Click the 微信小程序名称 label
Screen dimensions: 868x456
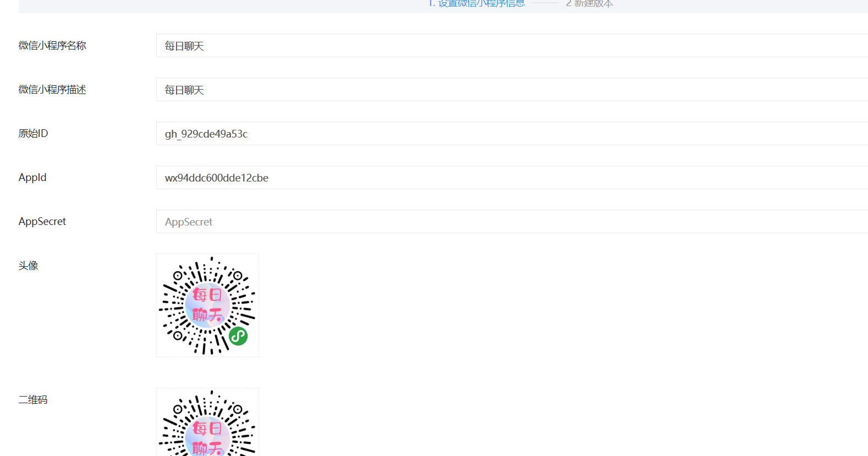(52, 46)
